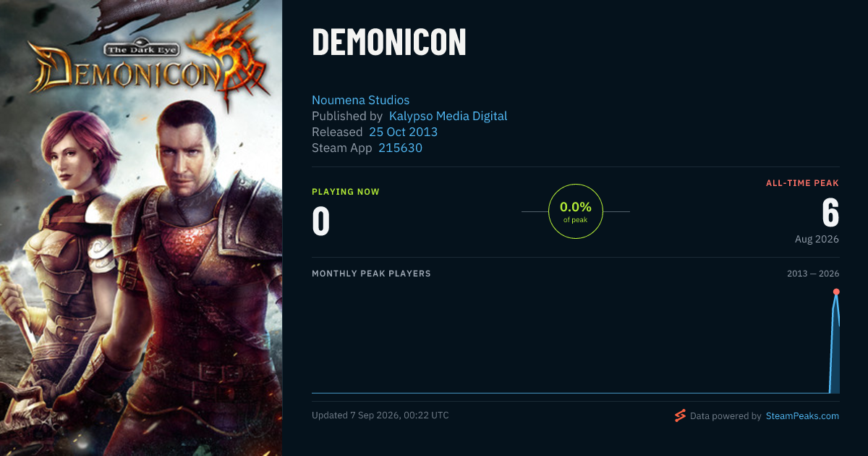
Task: Click the 0.0% of peak circle
Action: pyautogui.click(x=576, y=211)
